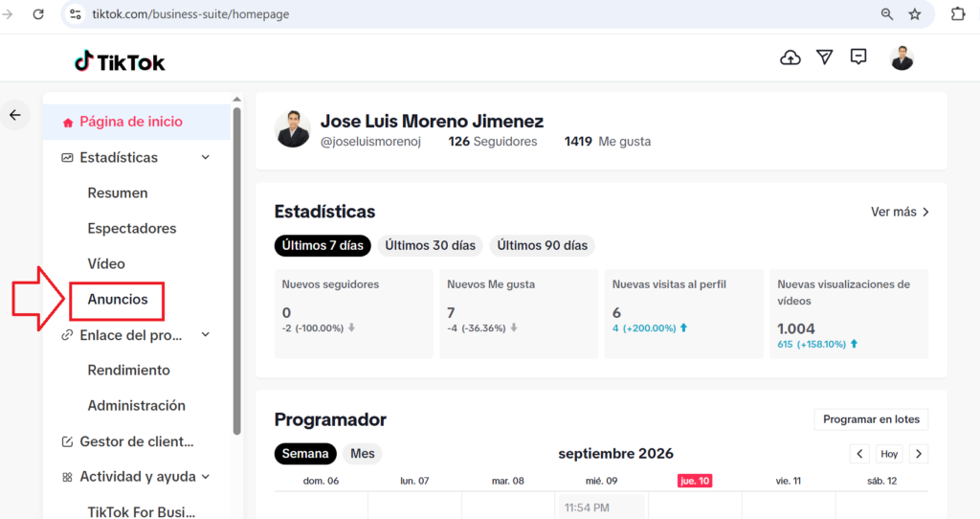The width and height of the screenshot is (980, 519).
Task: Click the septiembre 2026 month label
Action: pyautogui.click(x=615, y=454)
